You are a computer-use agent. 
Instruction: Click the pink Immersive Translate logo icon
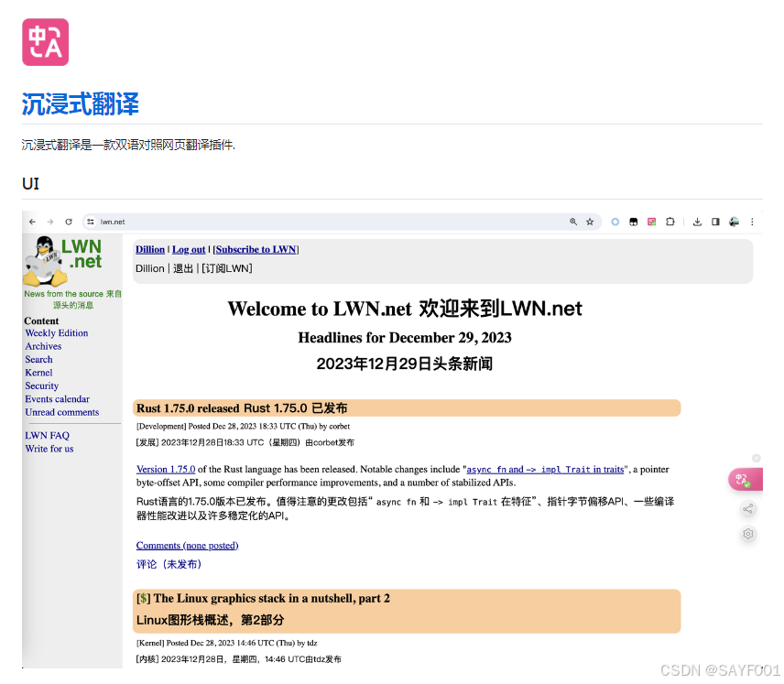[x=46, y=42]
